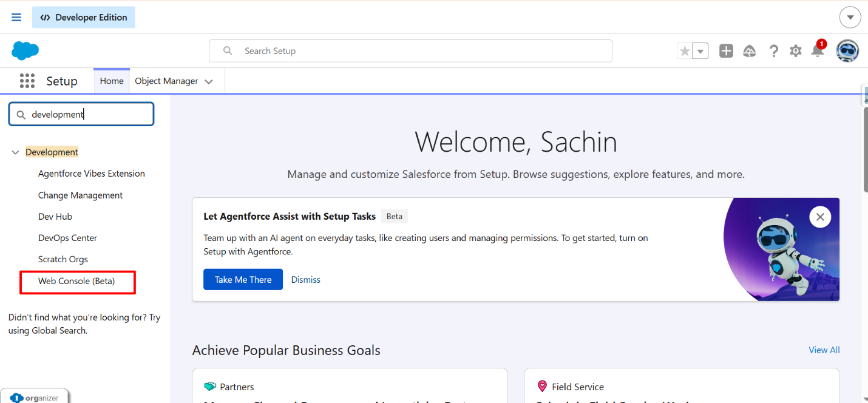Open the notifications bell
Viewport: 868px width, 403px height.
coord(818,50)
